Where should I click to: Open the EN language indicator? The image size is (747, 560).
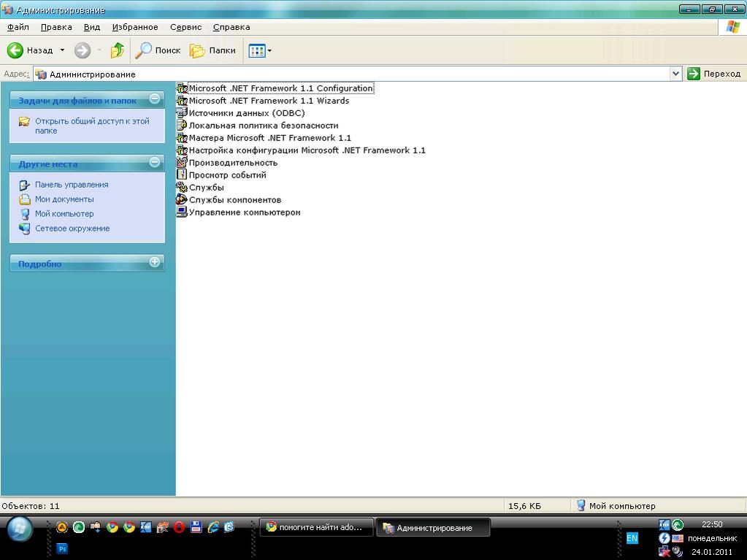point(632,539)
